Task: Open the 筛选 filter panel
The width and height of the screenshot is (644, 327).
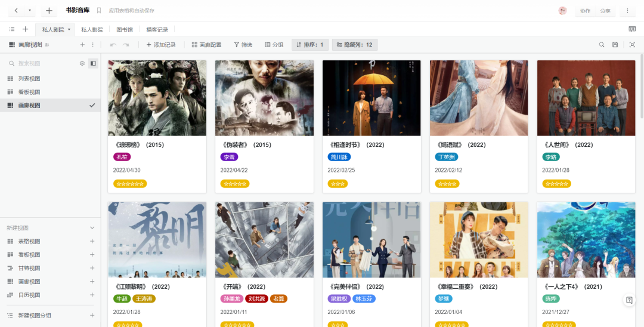Action: [243, 45]
